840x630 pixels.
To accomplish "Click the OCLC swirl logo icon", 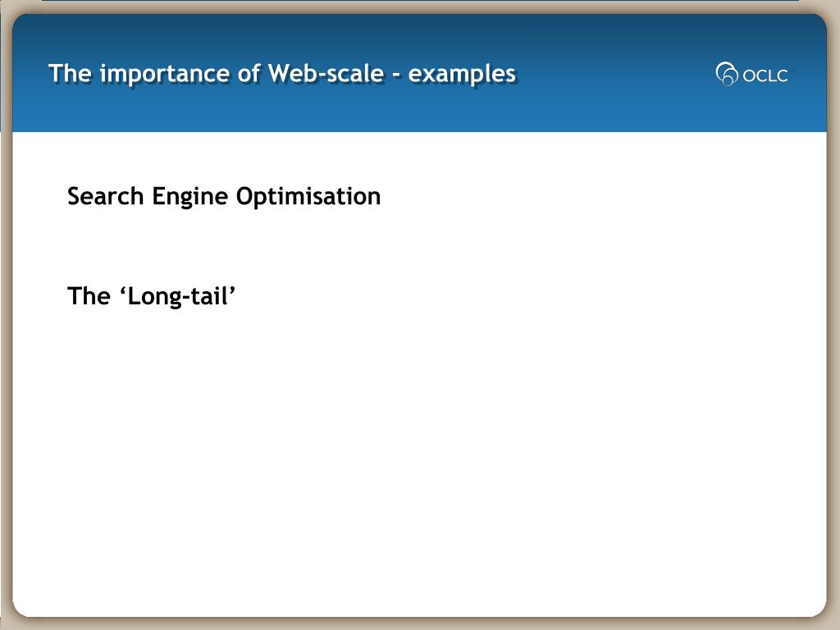I will pyautogui.click(x=727, y=74).
